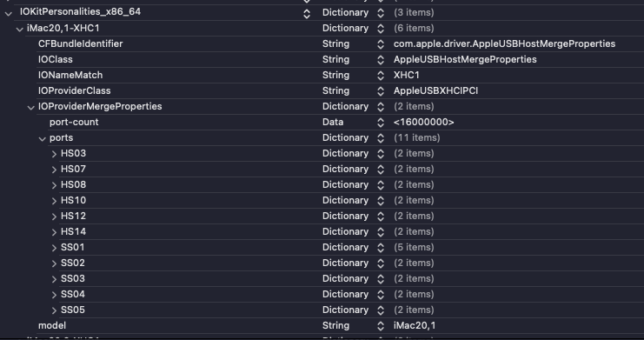Open type stepper for IOKitPersonalities_x86_64 row
The width and height of the screenshot is (644, 340).
tap(381, 13)
